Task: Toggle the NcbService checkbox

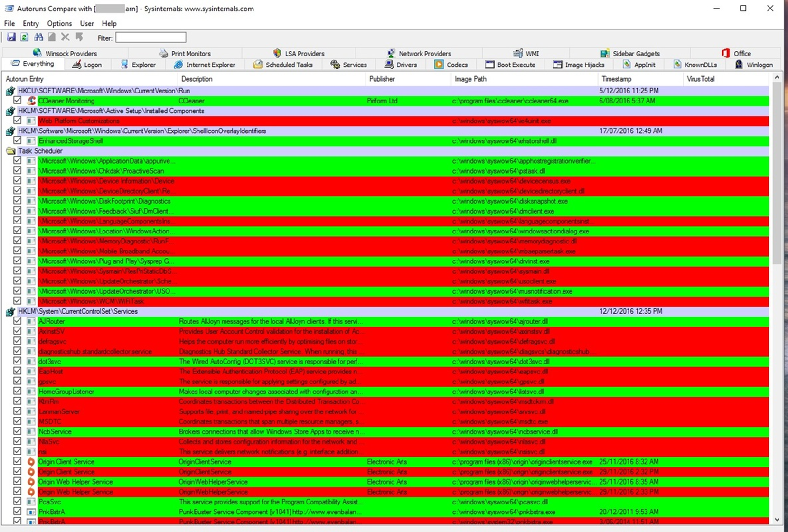Action: tap(18, 431)
